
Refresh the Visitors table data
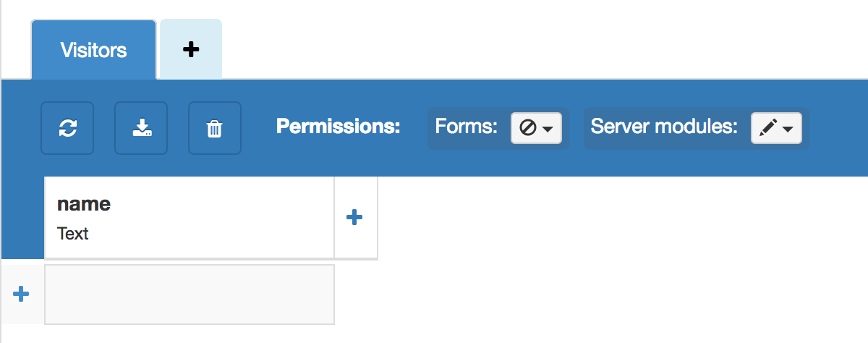(x=67, y=128)
